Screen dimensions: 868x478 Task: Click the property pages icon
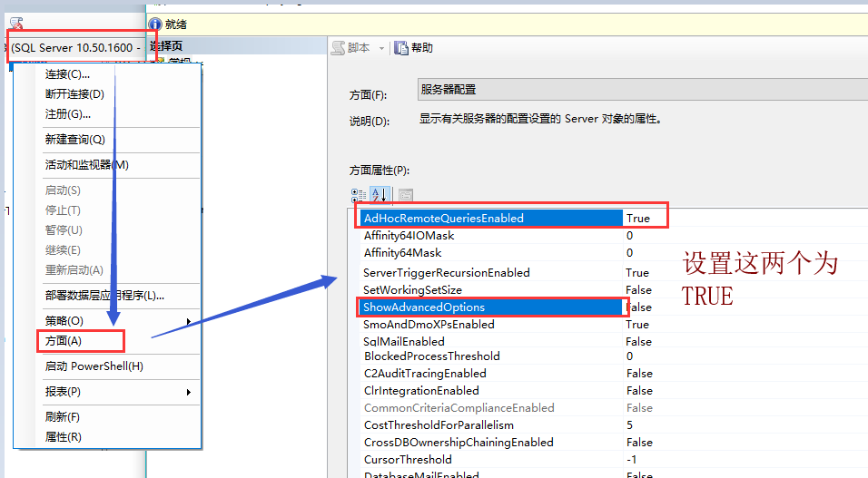point(405,195)
